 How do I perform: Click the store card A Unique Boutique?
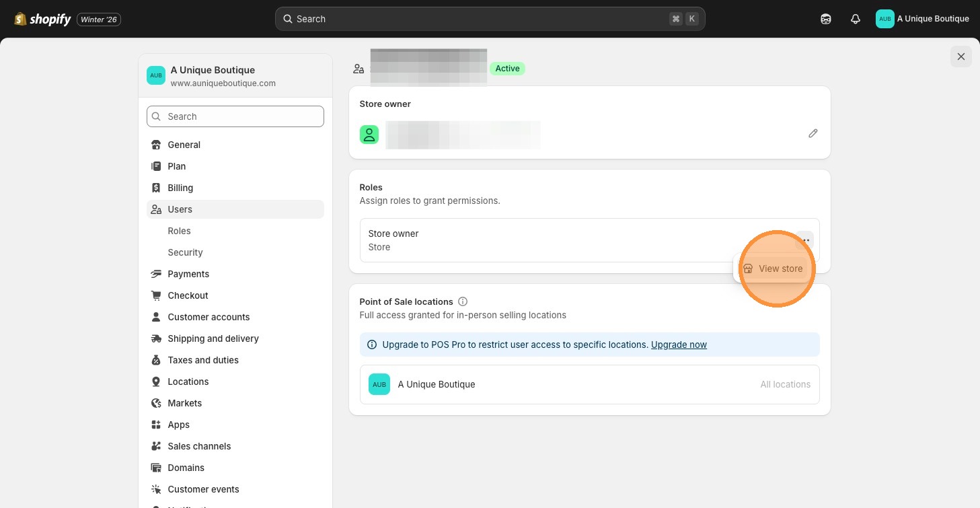tap(235, 76)
